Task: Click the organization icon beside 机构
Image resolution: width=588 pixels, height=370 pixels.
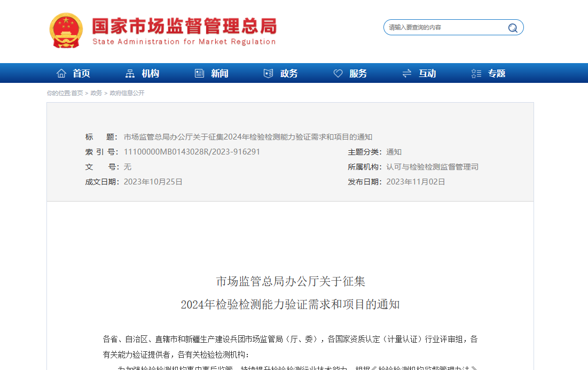Action: click(x=130, y=73)
